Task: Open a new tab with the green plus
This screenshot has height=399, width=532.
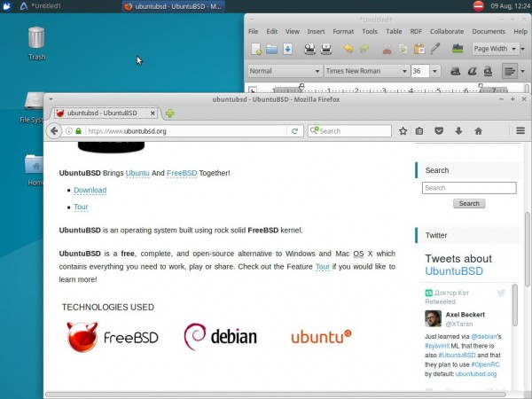Action: (x=170, y=113)
